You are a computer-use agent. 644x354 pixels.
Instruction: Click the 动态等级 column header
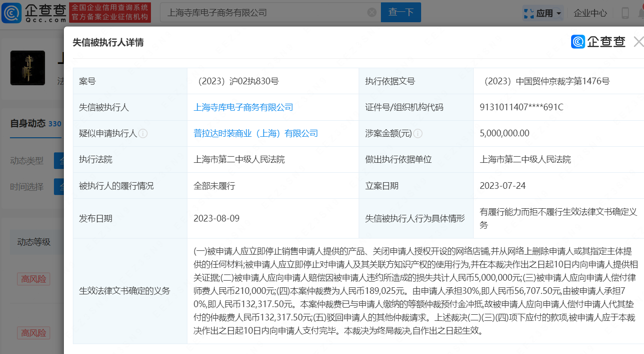(x=34, y=242)
